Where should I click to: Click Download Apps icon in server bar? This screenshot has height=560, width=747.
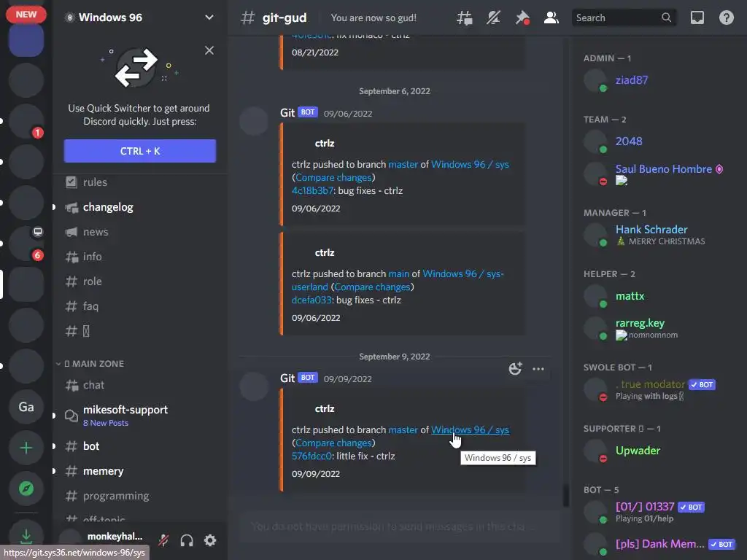[26, 535]
